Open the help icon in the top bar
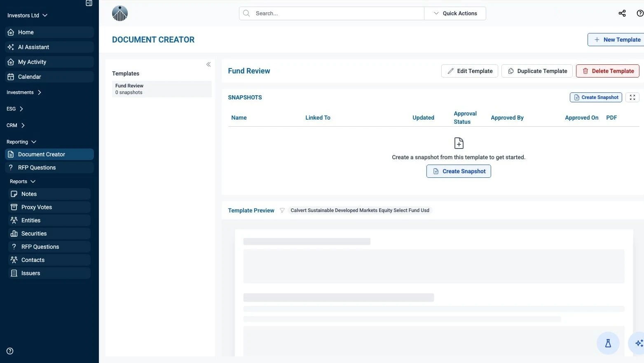Viewport: 644px width, 363px height. coord(640,13)
